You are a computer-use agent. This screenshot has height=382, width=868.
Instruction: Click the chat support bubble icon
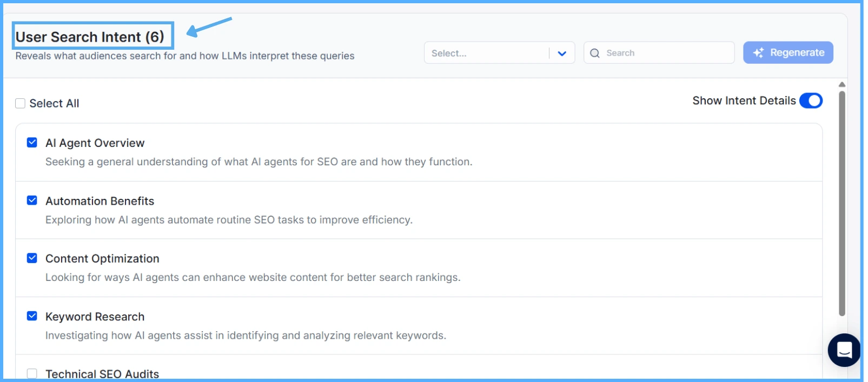click(844, 350)
